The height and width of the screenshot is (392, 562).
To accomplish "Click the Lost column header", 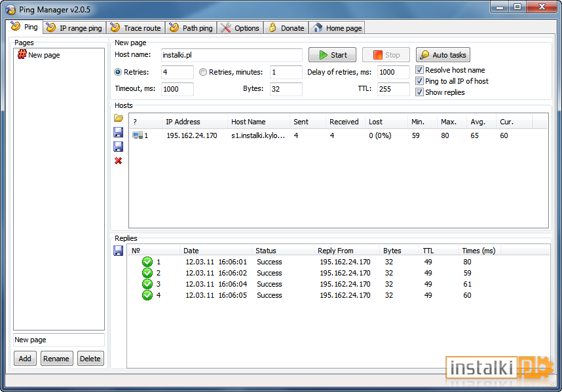I will point(386,122).
